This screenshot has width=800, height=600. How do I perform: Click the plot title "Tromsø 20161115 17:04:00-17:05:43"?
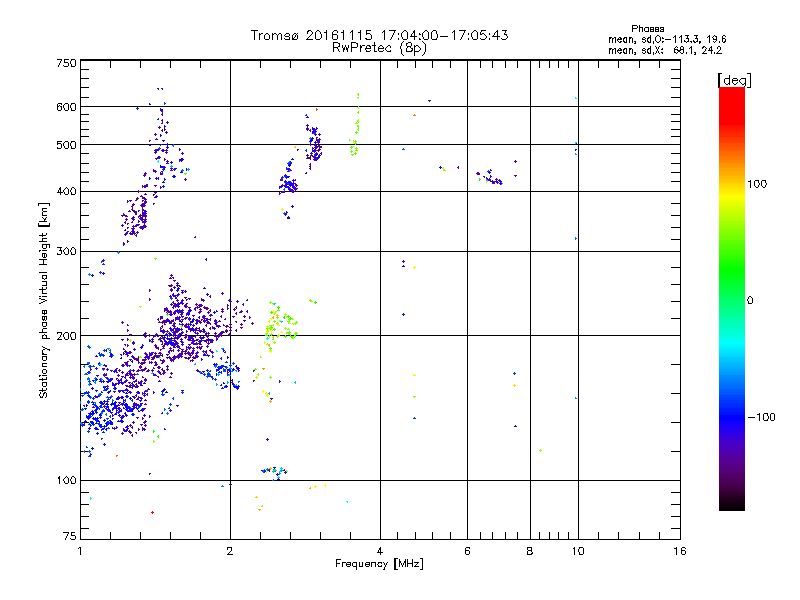tap(379, 35)
